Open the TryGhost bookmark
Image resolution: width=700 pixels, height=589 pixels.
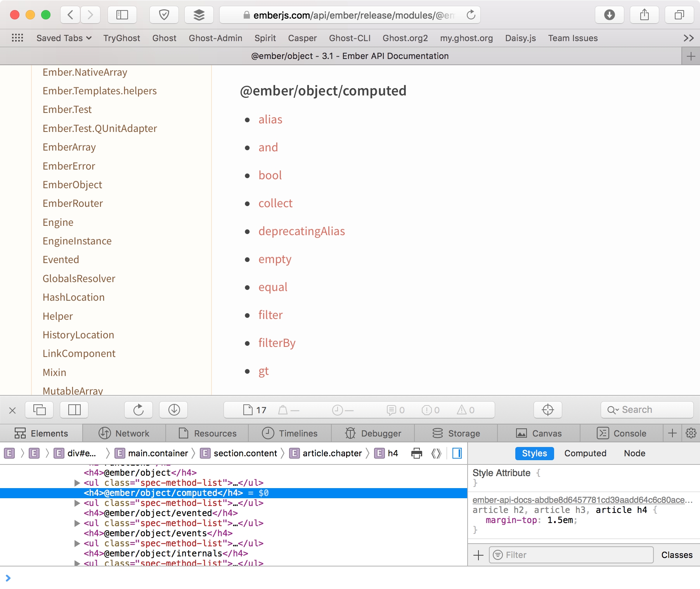pyautogui.click(x=121, y=38)
